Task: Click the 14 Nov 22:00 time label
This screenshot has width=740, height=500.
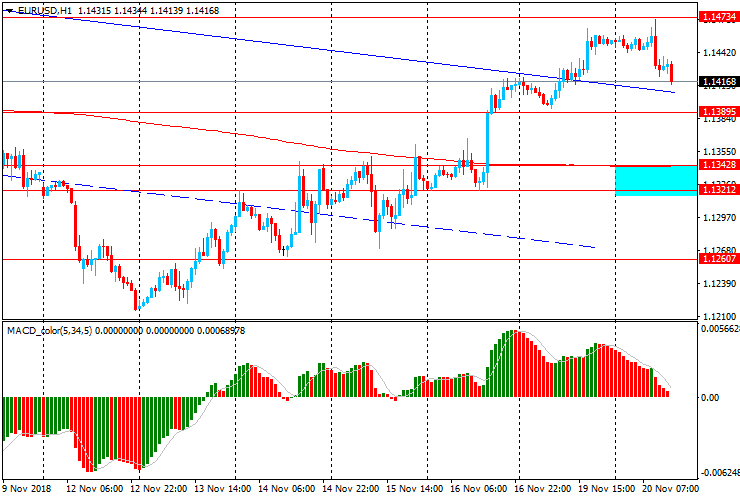Action: (x=350, y=489)
